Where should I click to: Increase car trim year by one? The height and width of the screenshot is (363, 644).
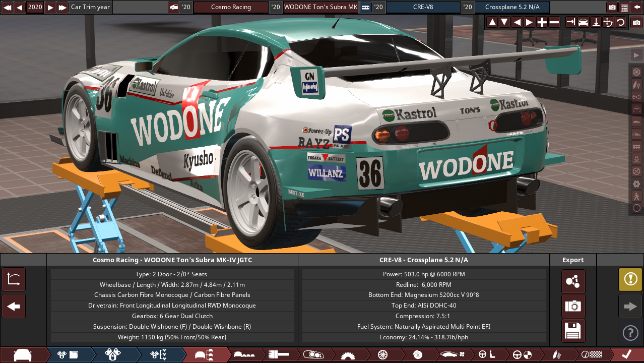(x=50, y=7)
